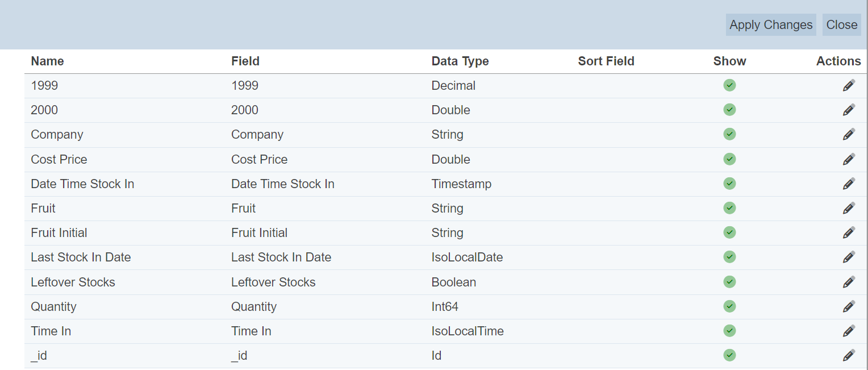868x370 pixels.
Task: Edit the Company field using its pencil icon
Action: click(x=849, y=135)
